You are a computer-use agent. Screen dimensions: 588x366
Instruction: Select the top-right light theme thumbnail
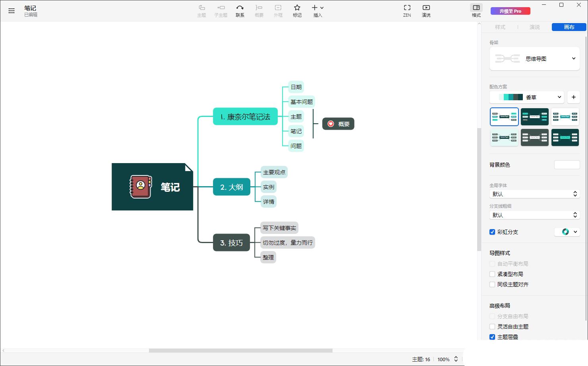[565, 117]
